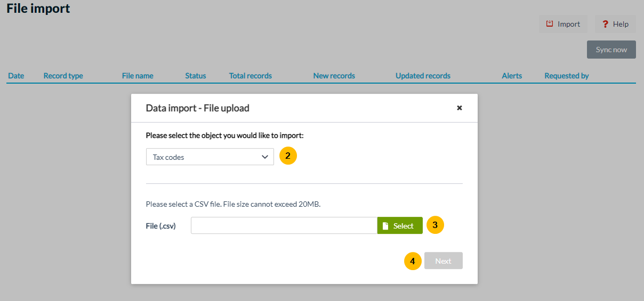Click the dropdown chevron beside Tax codes
The image size is (644, 301).
(x=265, y=157)
